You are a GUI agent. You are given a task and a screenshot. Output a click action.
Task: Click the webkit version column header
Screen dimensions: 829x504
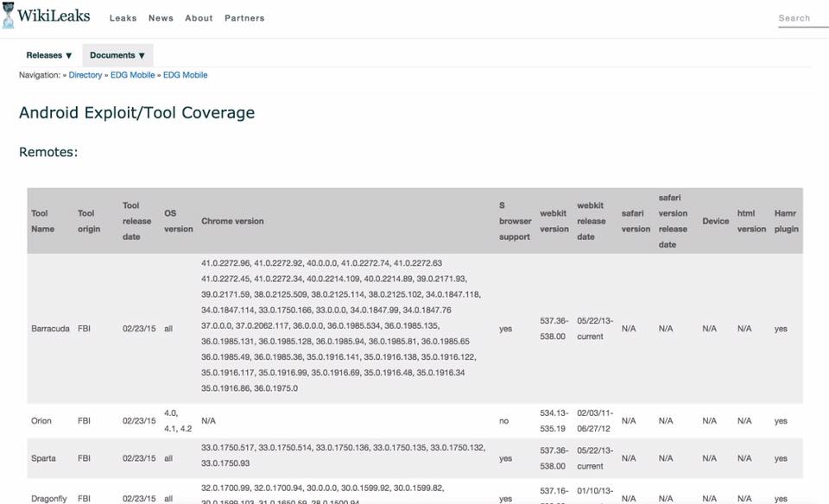[x=554, y=221]
